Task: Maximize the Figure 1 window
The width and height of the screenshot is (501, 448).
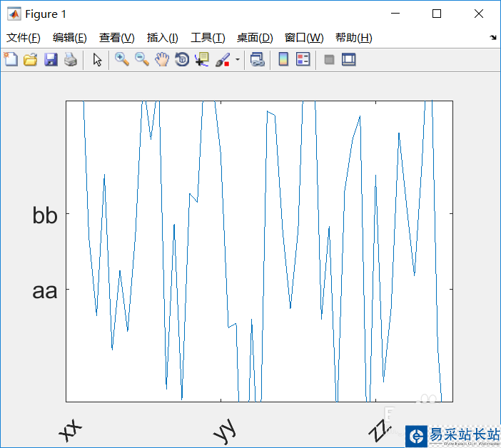Action: click(437, 14)
